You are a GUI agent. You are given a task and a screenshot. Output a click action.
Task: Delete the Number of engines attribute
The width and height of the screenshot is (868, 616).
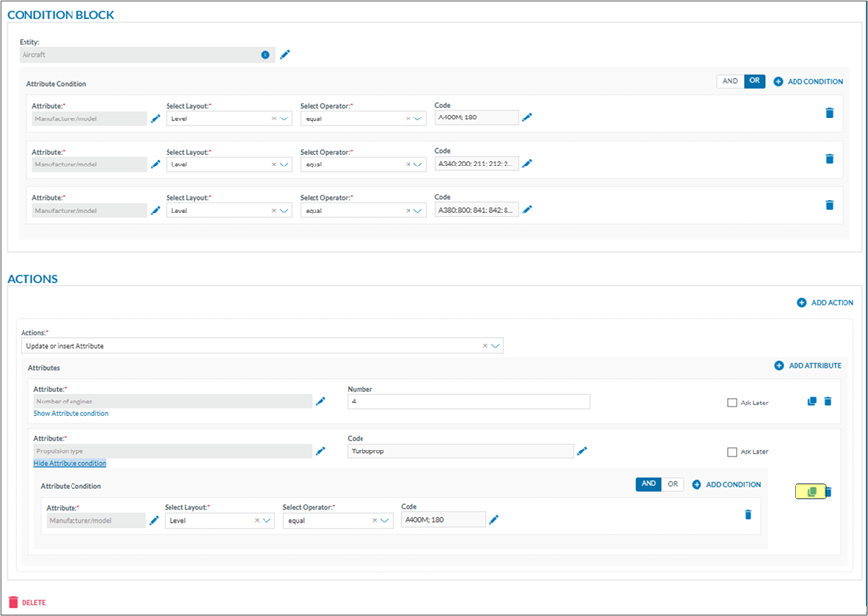828,402
